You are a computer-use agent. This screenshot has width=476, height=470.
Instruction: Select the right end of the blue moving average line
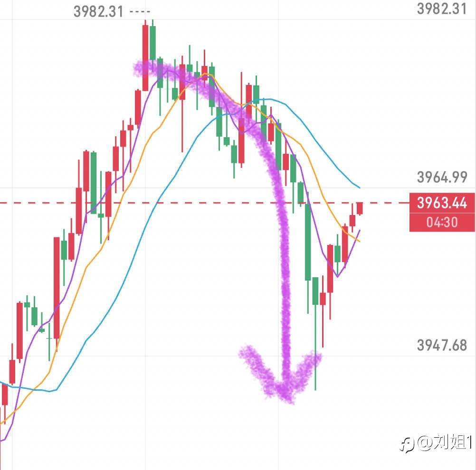click(x=360, y=188)
